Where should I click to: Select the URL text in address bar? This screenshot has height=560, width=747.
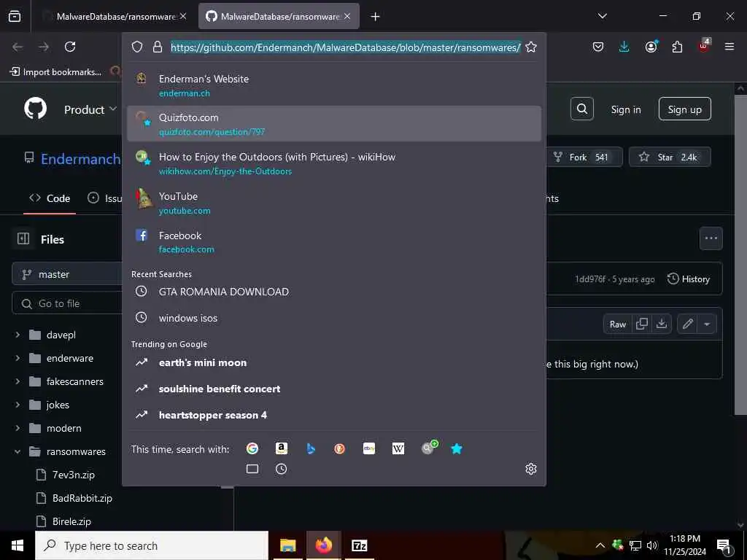(x=345, y=47)
